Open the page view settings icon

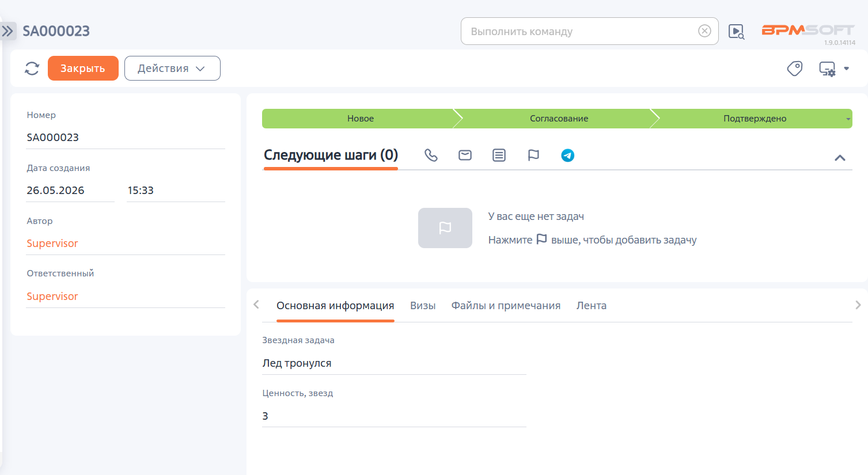click(x=827, y=69)
